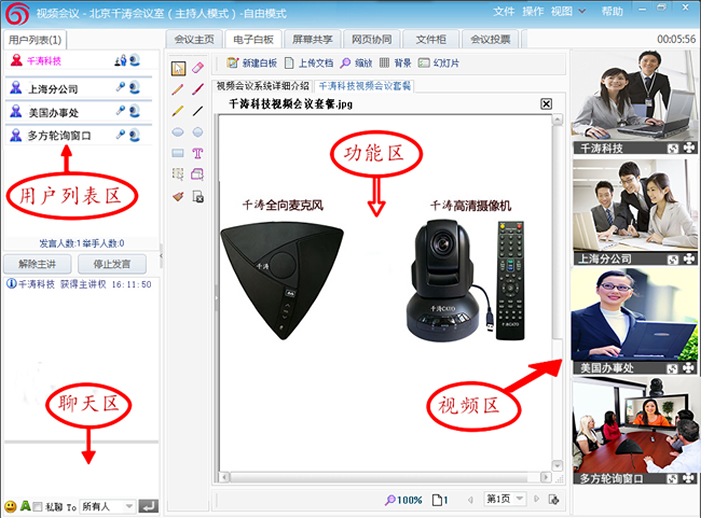Click the delete page icon in toolbox
Viewport: 701px width, 518px height.
tap(198, 196)
